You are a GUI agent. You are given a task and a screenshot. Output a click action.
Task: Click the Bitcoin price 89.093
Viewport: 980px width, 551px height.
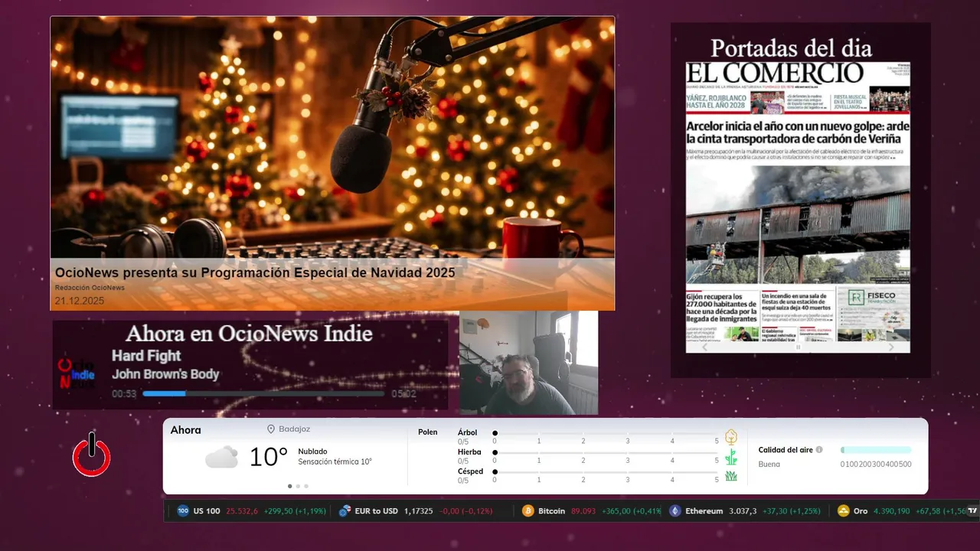tap(583, 510)
